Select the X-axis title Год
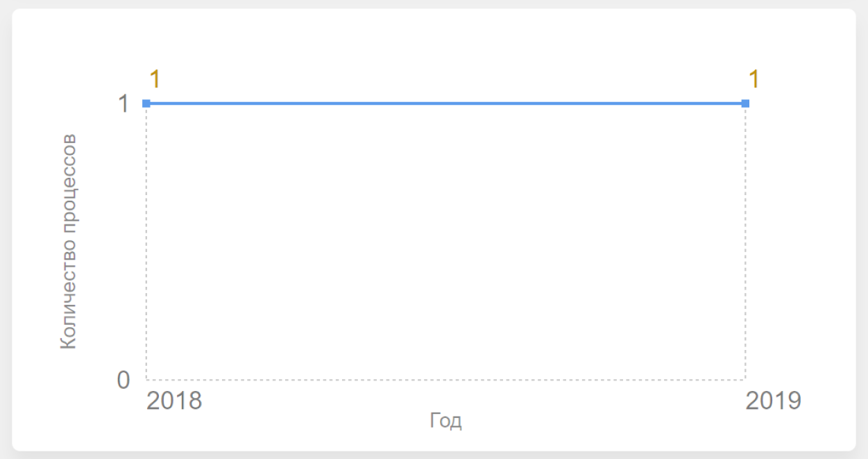Screen dimensions: 868x459 445,421
